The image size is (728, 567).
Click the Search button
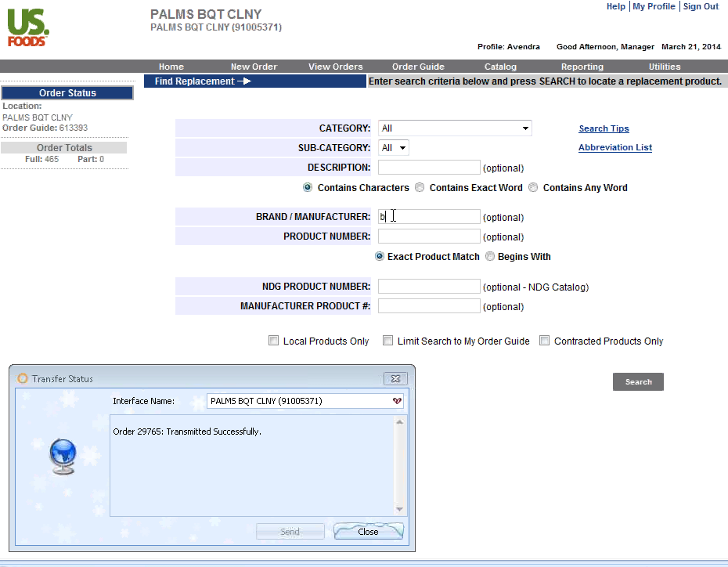[639, 381]
